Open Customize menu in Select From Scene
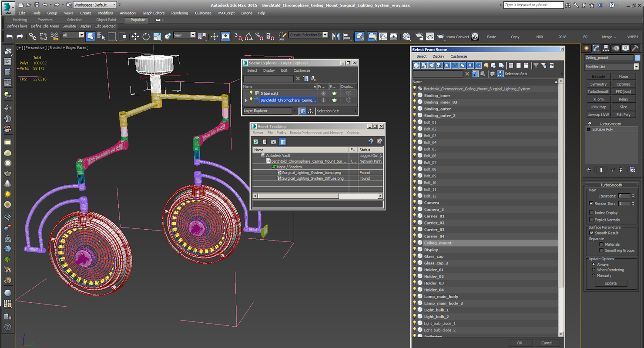644x348 pixels. click(x=459, y=56)
